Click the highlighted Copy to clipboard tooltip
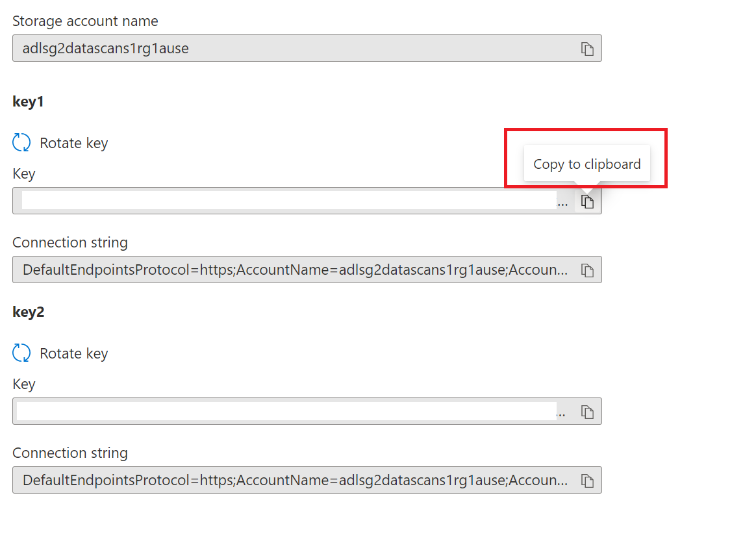The image size is (756, 541). 586,164
